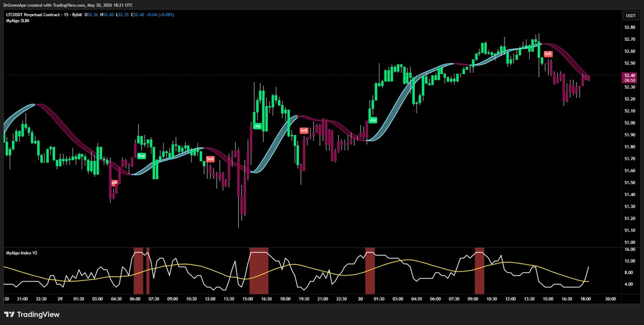Click the 4.00 indicator axis label

point(630,284)
